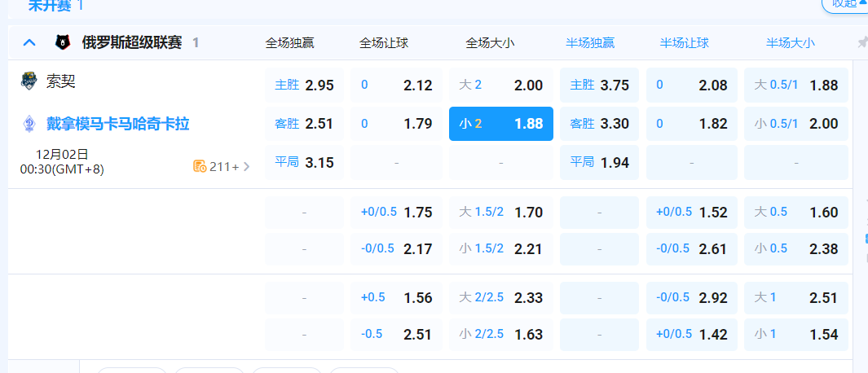
Task: Select 全场让球 column header
Action: click(384, 43)
